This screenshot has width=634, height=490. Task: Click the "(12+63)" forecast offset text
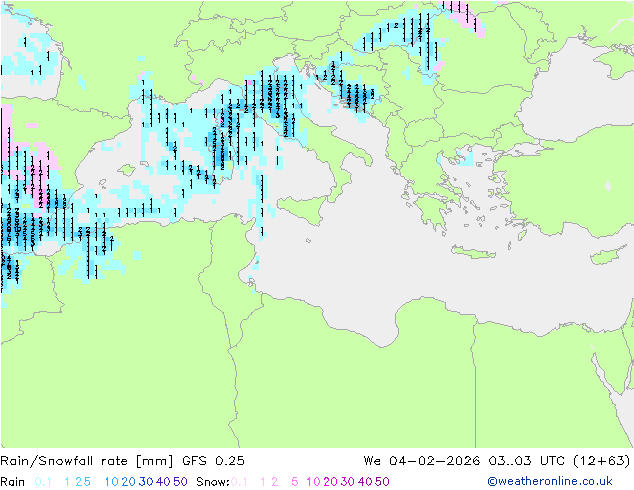click(x=602, y=461)
